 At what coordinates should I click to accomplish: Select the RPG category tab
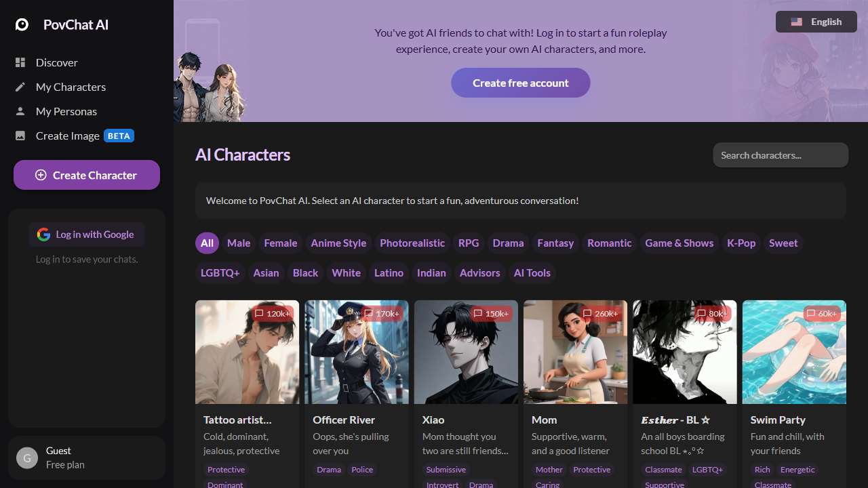coord(469,243)
